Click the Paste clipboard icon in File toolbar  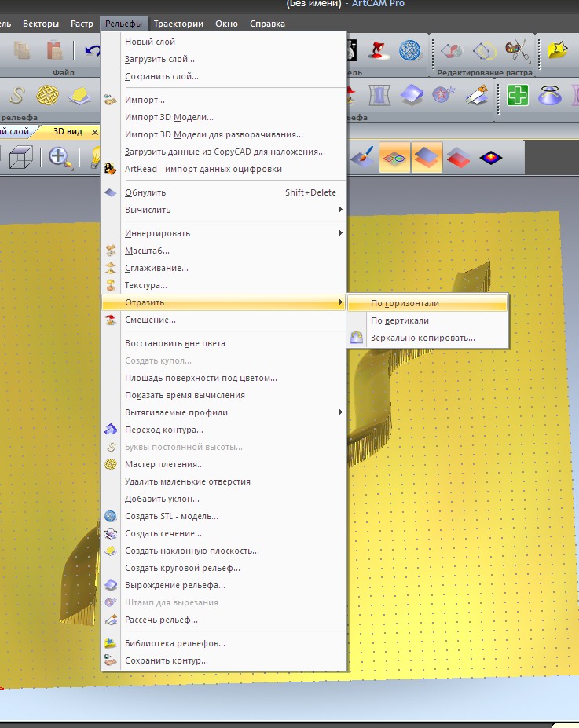click(54, 50)
